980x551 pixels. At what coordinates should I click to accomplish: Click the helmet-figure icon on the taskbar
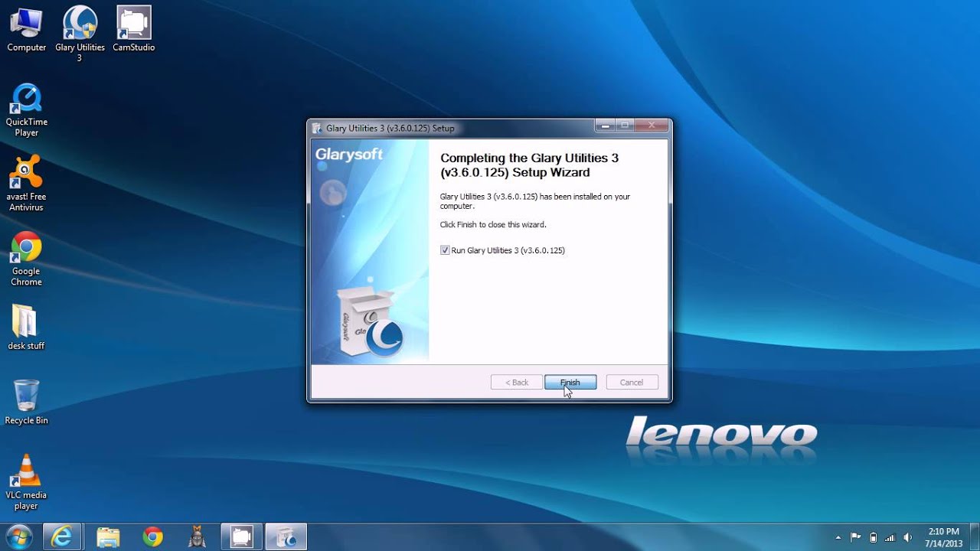(x=197, y=537)
